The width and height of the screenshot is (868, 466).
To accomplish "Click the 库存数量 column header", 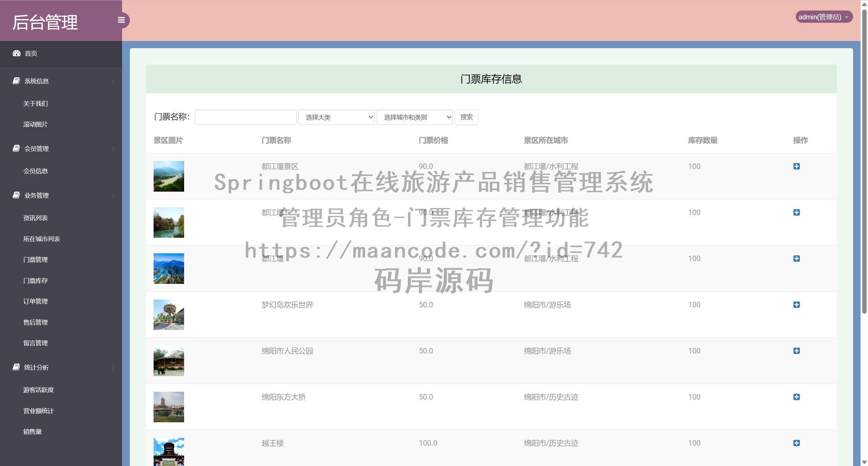I will (703, 140).
